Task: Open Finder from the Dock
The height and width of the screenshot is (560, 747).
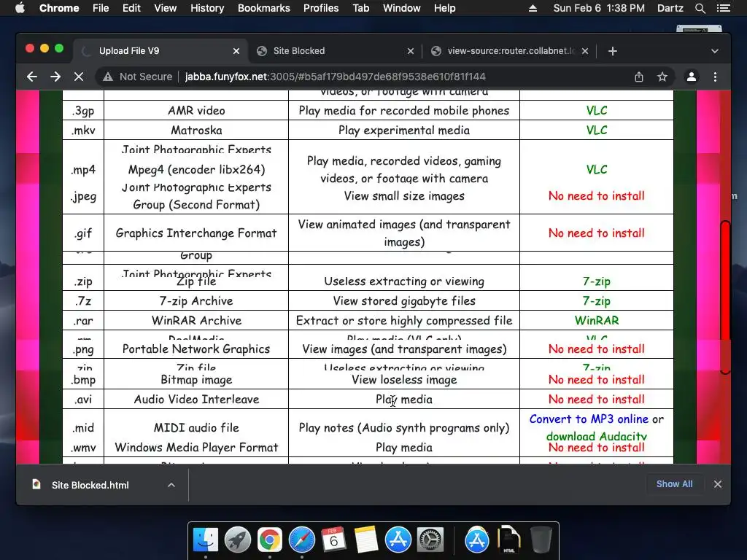Action: tap(206, 540)
